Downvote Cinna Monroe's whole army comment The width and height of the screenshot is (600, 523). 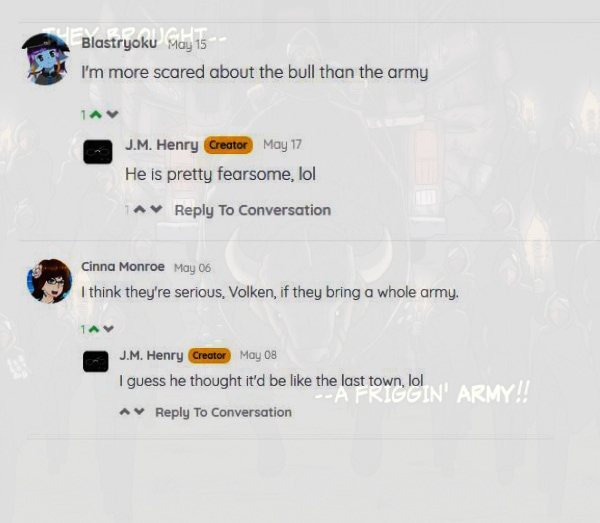(x=109, y=329)
